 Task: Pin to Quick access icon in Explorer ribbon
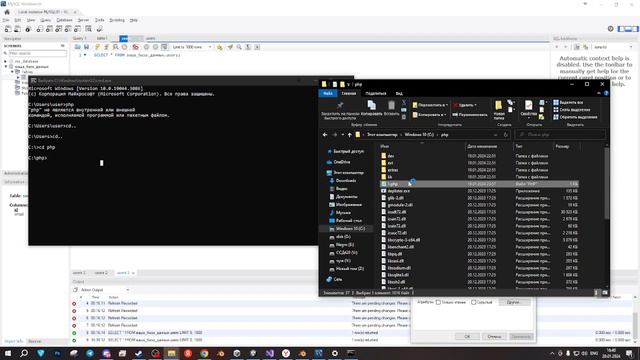click(340, 105)
